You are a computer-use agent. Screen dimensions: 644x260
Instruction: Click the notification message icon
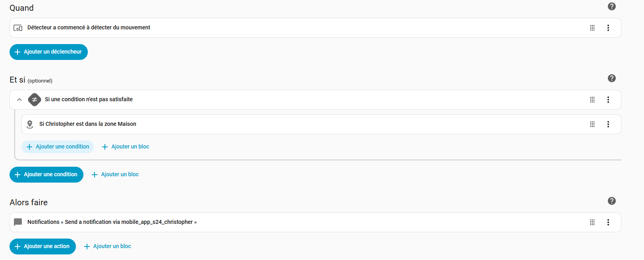coord(18,222)
